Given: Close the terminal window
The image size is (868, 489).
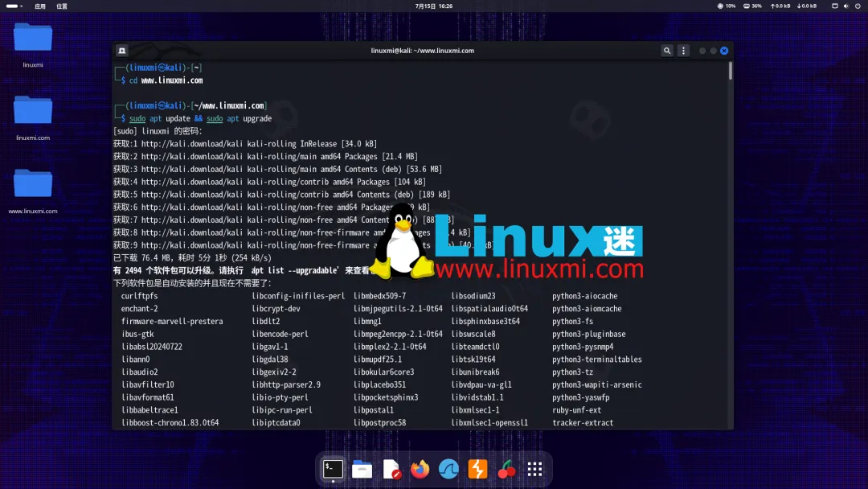Looking at the screenshot, I should pos(724,51).
